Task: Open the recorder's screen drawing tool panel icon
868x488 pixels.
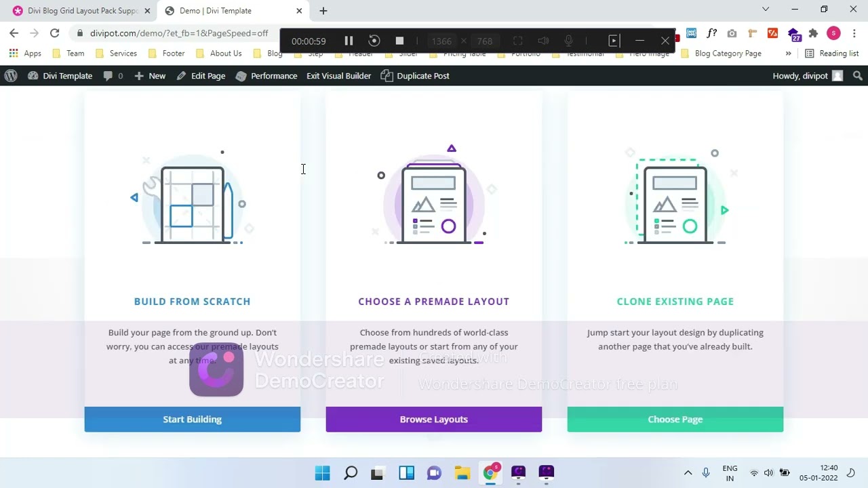Action: [613, 41]
